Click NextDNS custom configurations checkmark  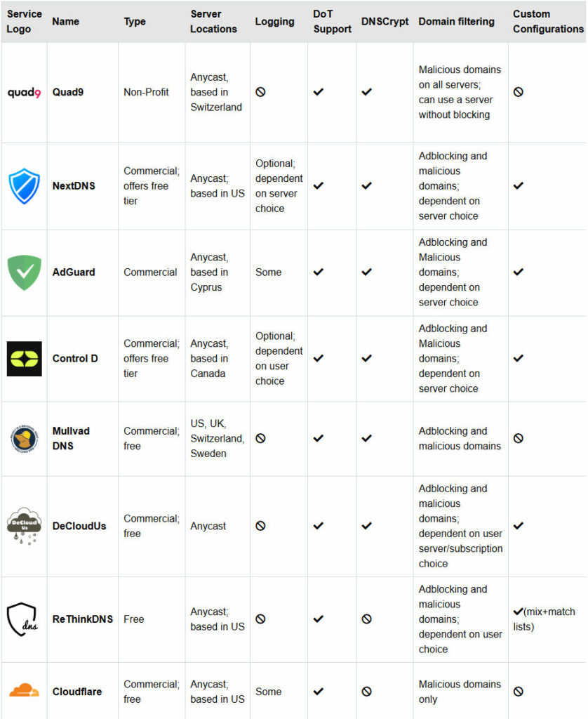(x=519, y=185)
